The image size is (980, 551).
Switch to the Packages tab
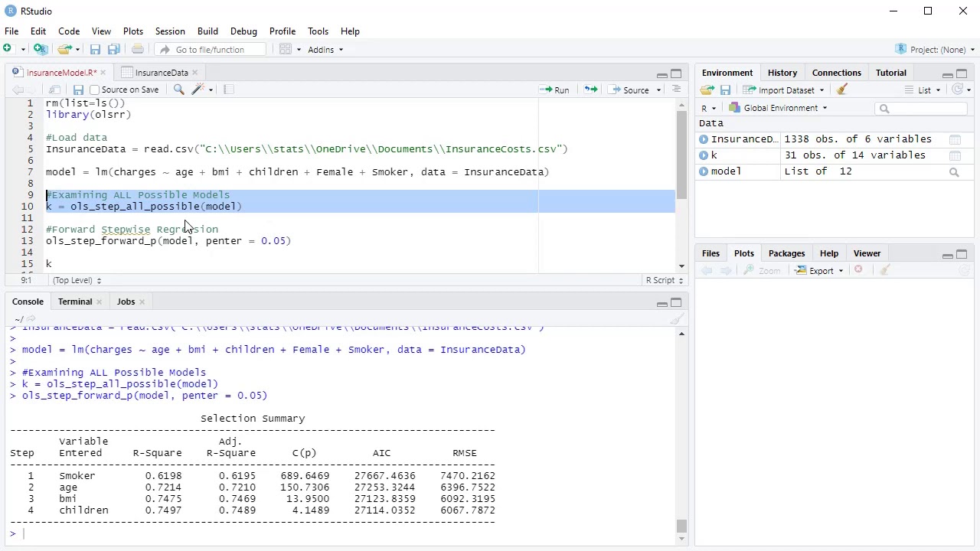(x=786, y=253)
